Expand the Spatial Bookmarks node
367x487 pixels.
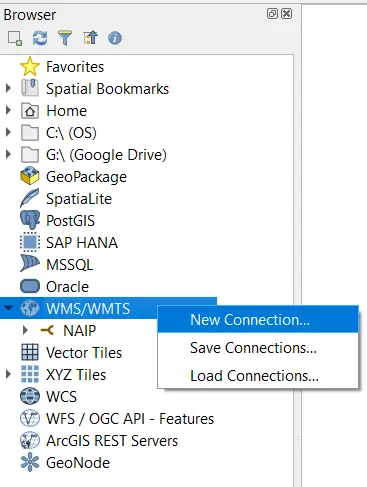pyautogui.click(x=9, y=88)
